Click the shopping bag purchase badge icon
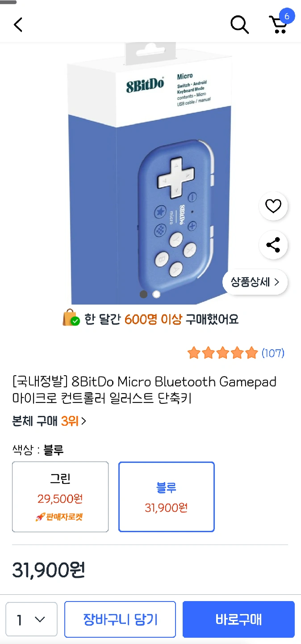The image size is (301, 644). click(71, 319)
